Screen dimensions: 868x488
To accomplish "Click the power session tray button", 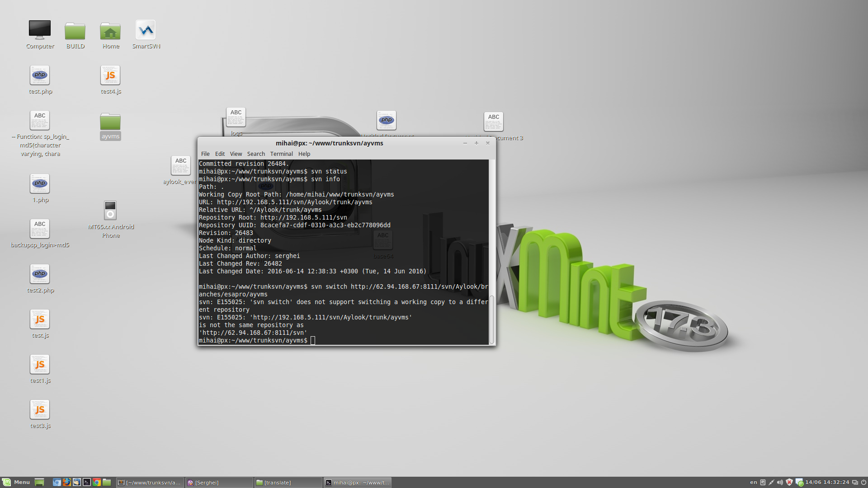I will (x=863, y=482).
